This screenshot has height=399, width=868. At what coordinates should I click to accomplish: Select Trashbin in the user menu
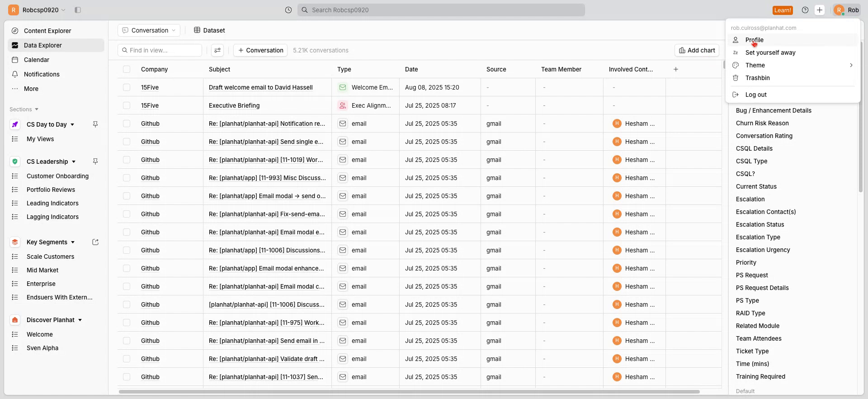pyautogui.click(x=792, y=78)
